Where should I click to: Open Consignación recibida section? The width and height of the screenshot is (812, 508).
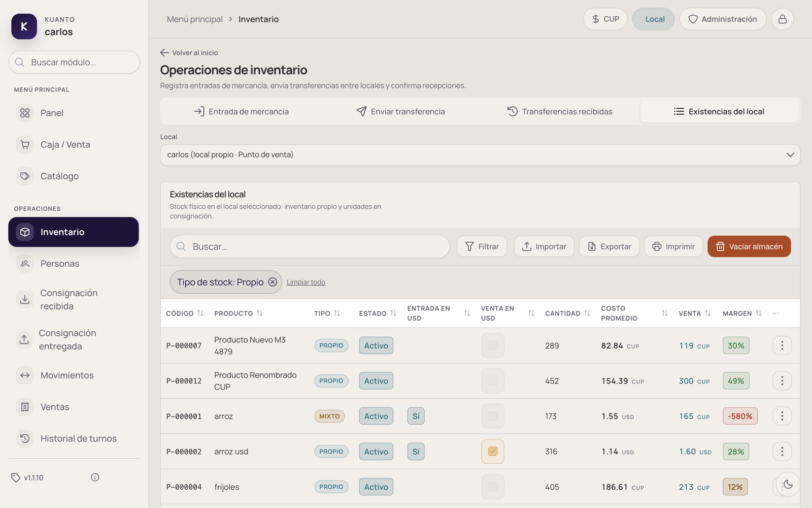[x=74, y=300]
